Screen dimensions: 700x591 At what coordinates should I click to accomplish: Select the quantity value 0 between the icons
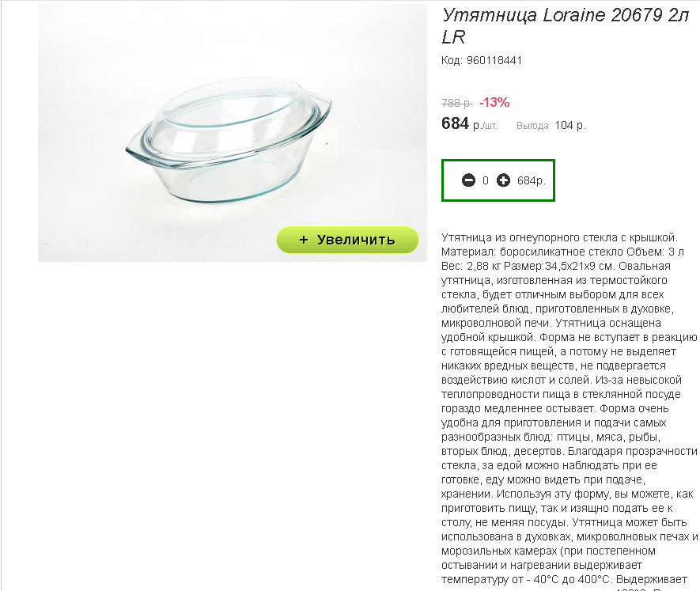tap(486, 180)
